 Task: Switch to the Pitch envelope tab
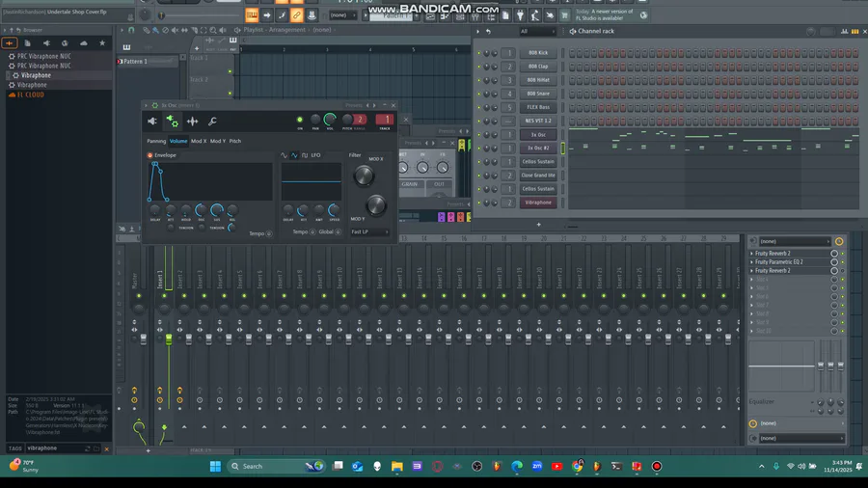click(235, 141)
